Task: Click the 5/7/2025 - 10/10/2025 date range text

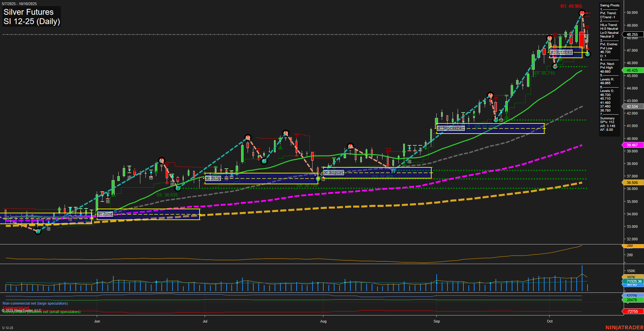Action: [x=20, y=3]
